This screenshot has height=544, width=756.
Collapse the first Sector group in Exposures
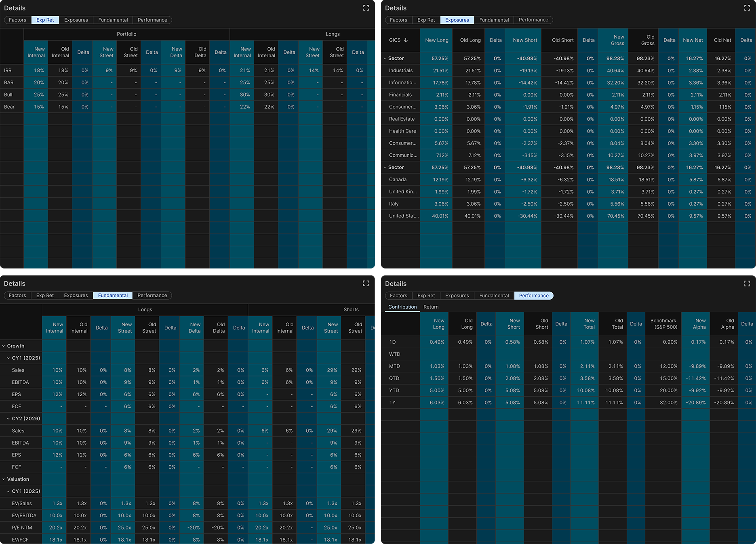pyautogui.click(x=385, y=58)
